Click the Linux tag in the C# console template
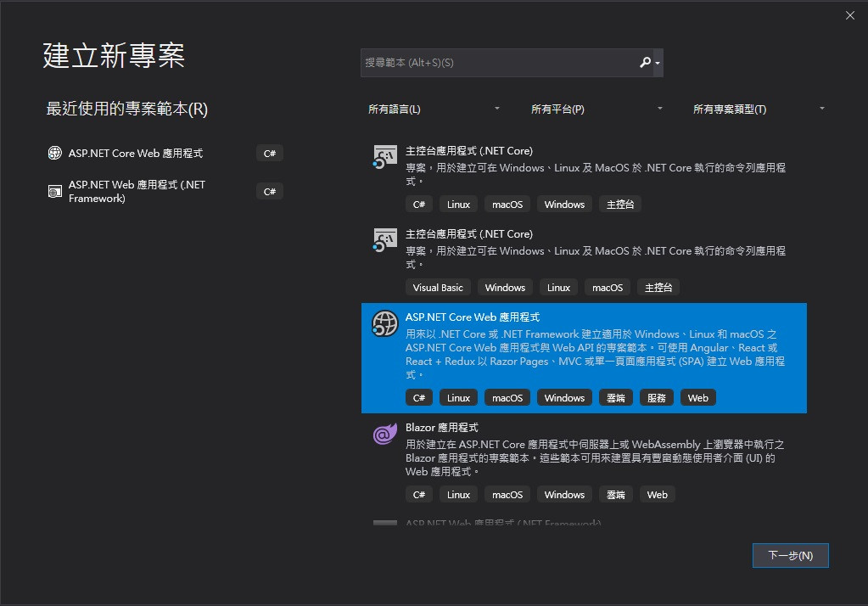868x606 pixels. coord(458,205)
